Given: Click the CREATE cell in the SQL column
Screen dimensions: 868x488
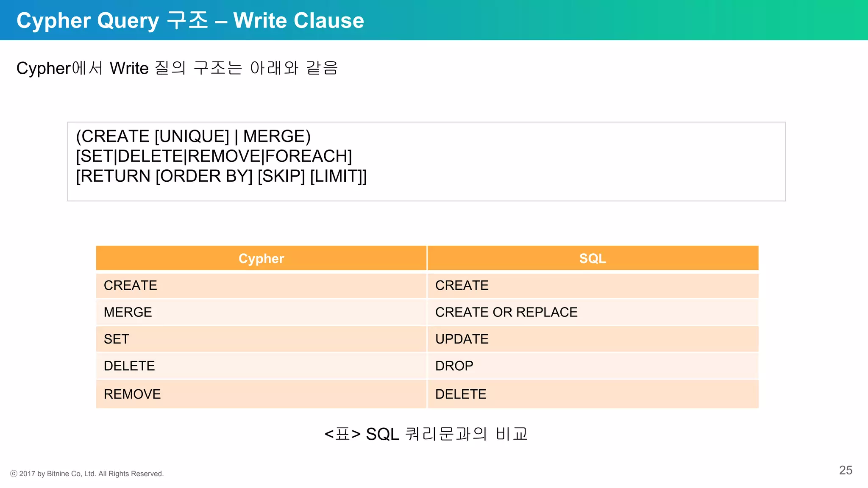Looking at the screenshot, I should [593, 286].
